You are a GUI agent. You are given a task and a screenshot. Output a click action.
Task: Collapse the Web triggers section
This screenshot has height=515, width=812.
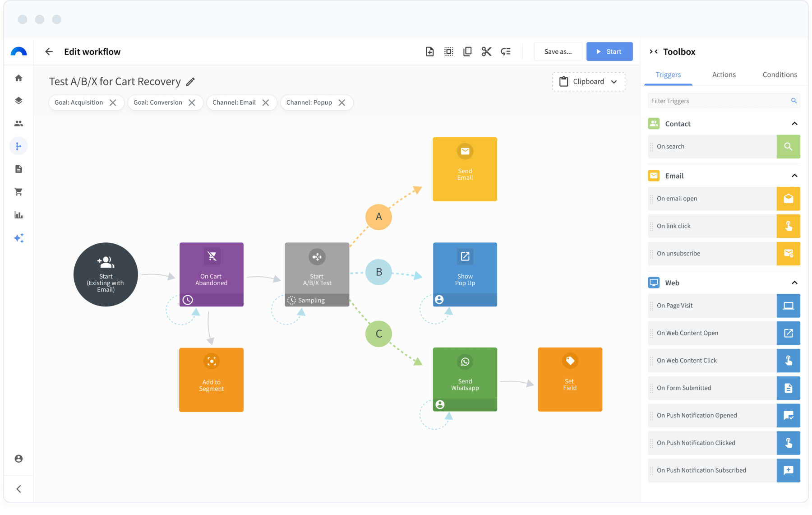tap(794, 282)
